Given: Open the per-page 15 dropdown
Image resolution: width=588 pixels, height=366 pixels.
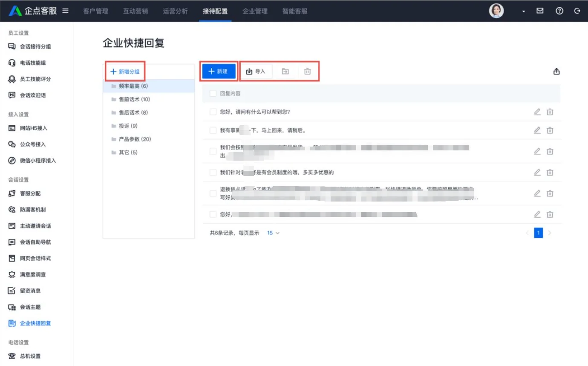Looking at the screenshot, I should (x=273, y=233).
